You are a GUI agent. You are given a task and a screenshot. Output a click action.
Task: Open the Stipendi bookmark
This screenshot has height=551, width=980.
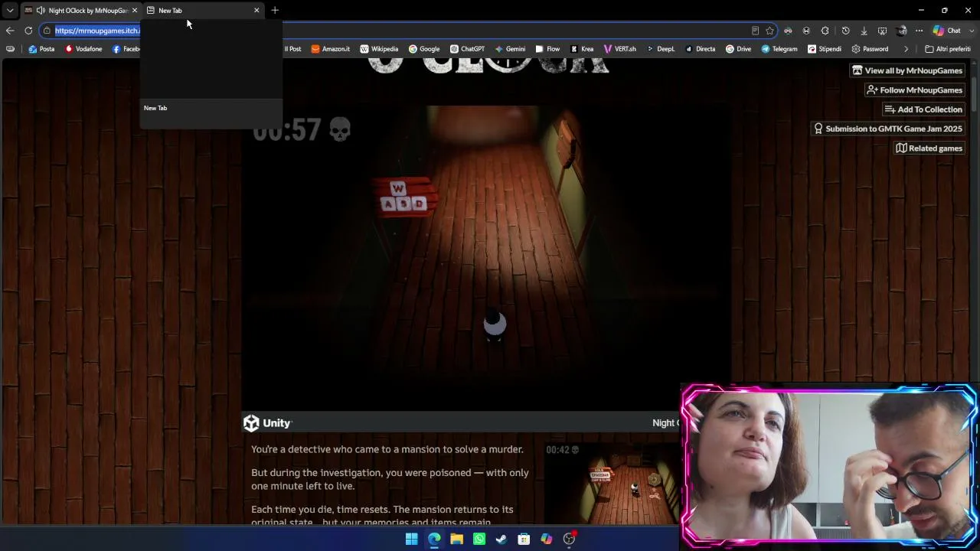tap(824, 49)
